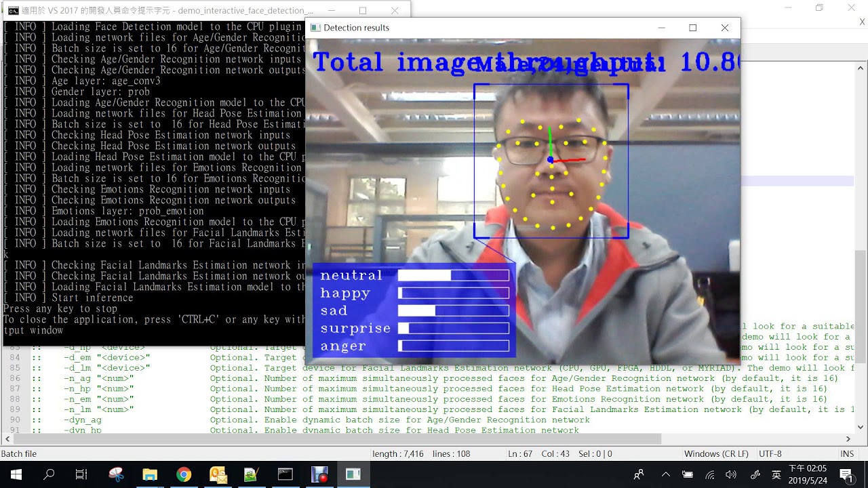The height and width of the screenshot is (488, 868).
Task: Click the clock showing 下午 02:05
Action: tap(808, 474)
